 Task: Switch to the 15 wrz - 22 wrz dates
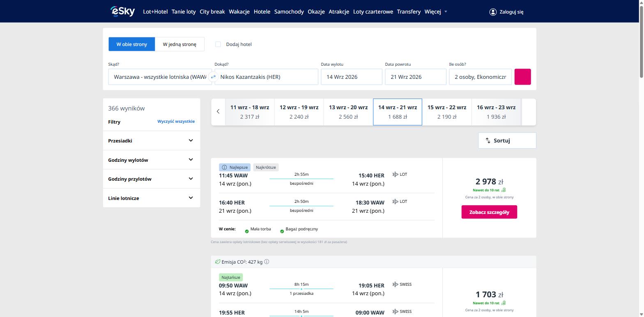click(x=447, y=112)
